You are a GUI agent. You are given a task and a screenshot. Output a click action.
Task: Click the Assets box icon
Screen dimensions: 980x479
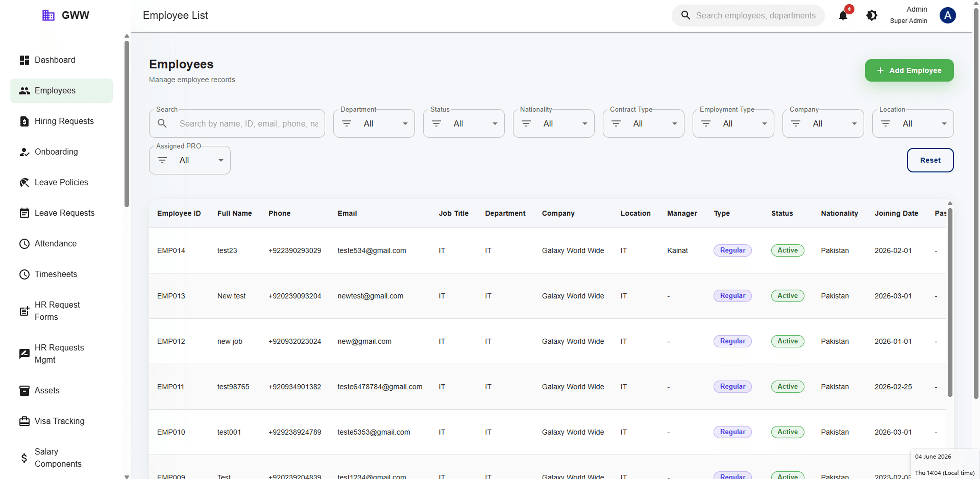24,390
